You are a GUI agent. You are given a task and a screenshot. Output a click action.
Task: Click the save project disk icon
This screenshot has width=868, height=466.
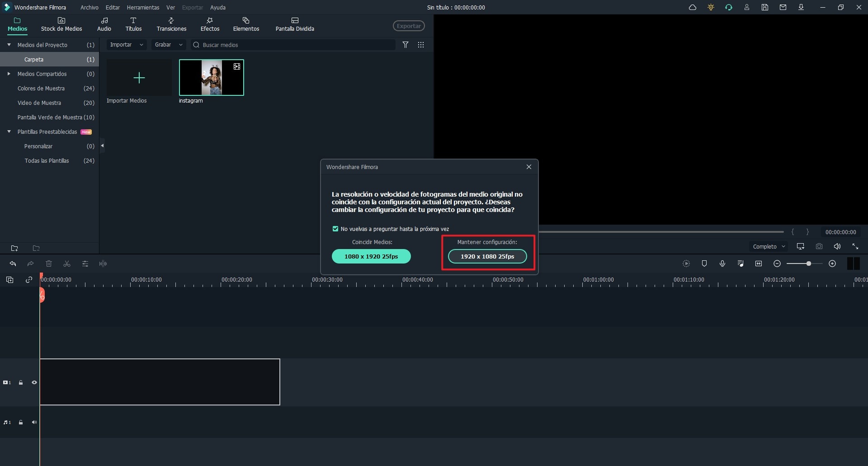click(x=765, y=7)
